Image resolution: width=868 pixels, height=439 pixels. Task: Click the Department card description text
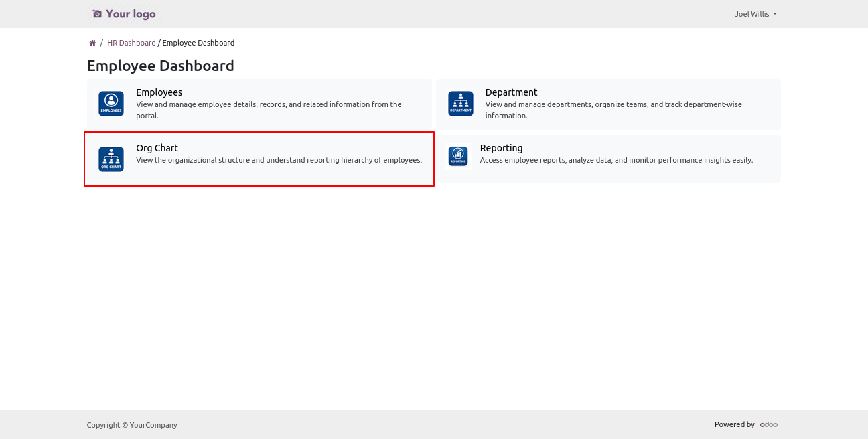click(613, 110)
